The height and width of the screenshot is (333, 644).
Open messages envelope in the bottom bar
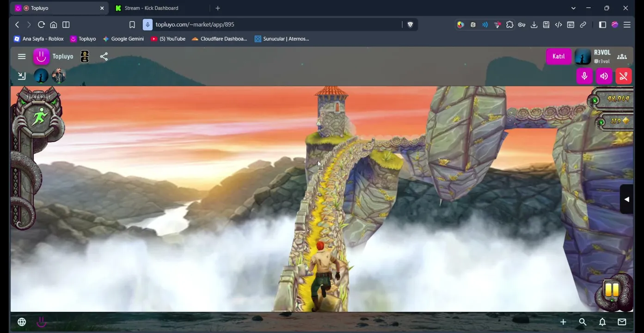[x=622, y=322]
